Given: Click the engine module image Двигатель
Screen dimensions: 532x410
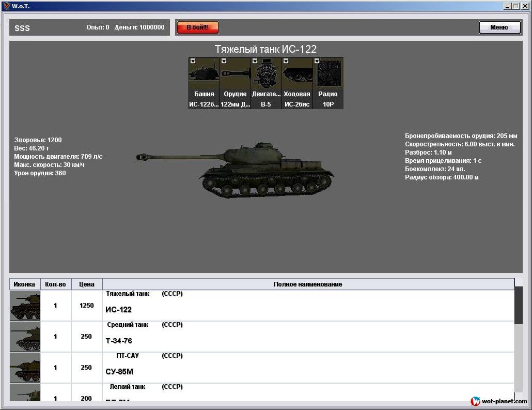Looking at the screenshot, I should click(266, 73).
